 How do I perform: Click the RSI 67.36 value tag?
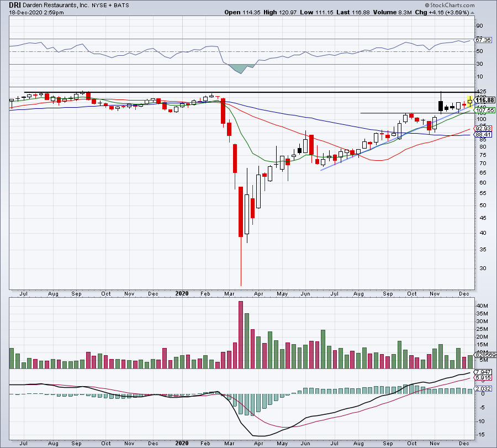pos(483,40)
